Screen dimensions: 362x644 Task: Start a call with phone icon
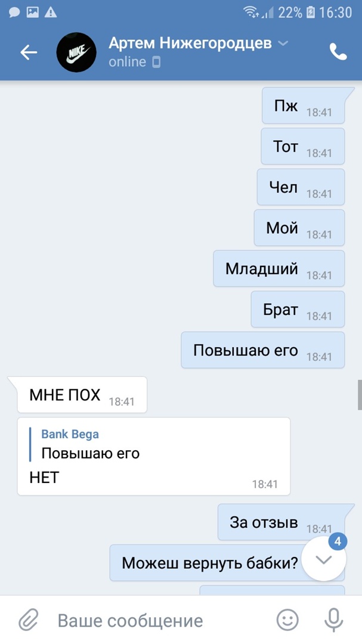[x=338, y=52]
